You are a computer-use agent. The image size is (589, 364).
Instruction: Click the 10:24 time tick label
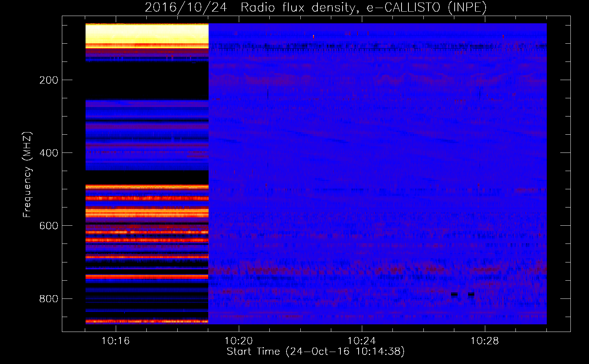coord(361,341)
